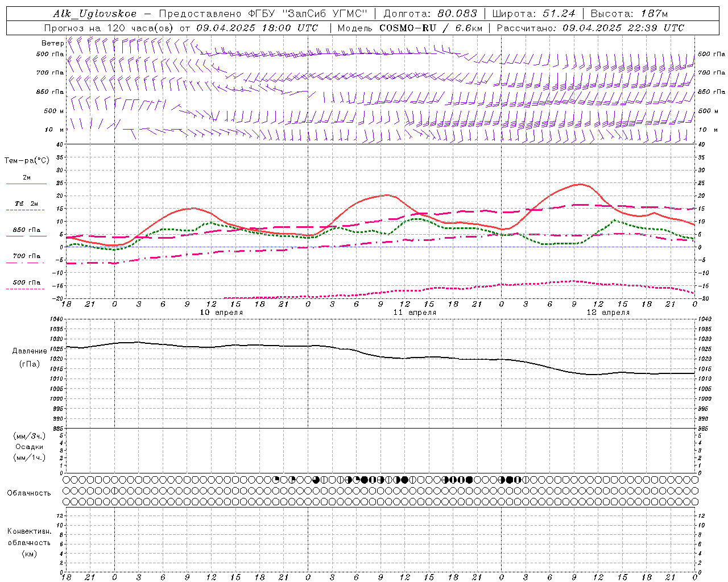Click the 850 гПа entry in the temperature legend
728x582 pixels.
click(27, 230)
